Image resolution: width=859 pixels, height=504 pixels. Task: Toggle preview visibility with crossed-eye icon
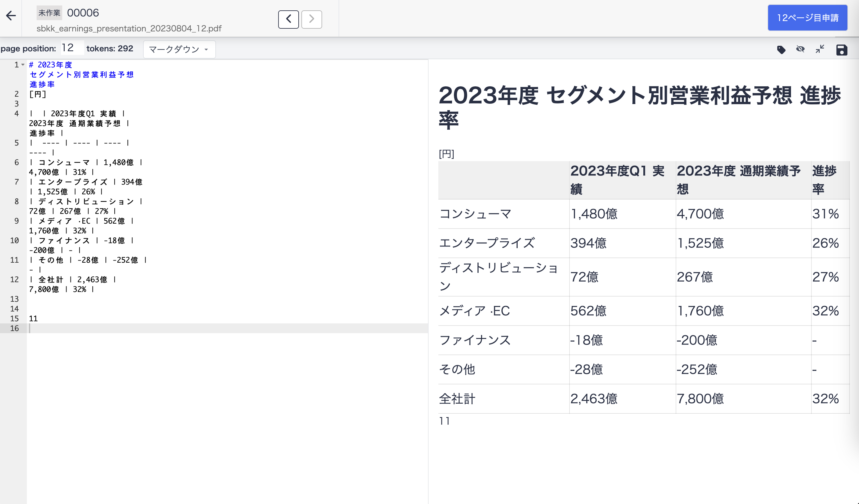click(800, 49)
